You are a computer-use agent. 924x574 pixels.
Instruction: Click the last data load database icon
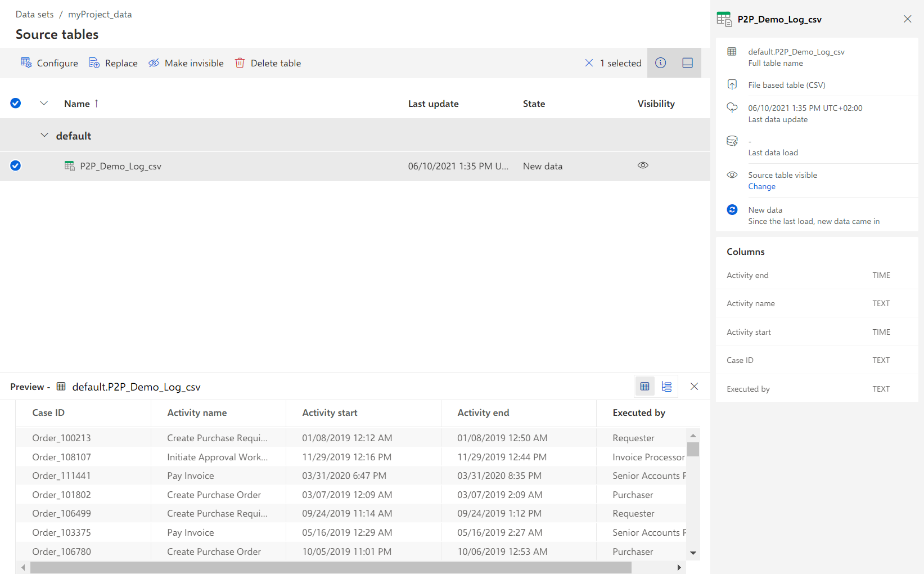[x=732, y=141]
